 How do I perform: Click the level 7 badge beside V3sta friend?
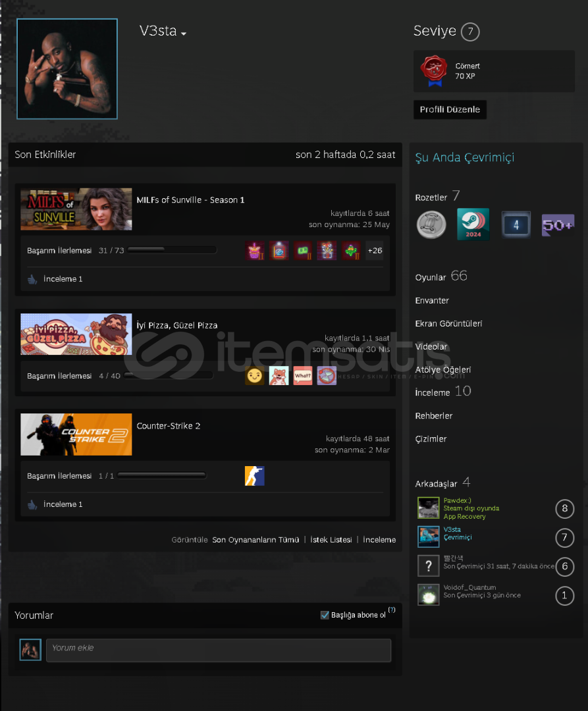[x=564, y=538]
